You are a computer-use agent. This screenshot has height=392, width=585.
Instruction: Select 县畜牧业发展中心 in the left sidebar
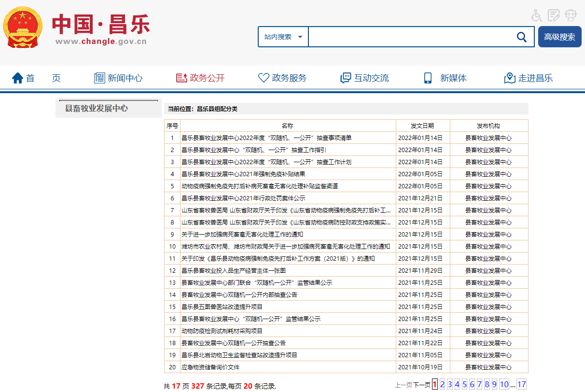(97, 109)
